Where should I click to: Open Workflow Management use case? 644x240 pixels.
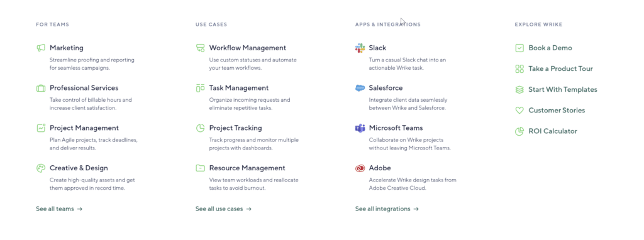pos(248,48)
